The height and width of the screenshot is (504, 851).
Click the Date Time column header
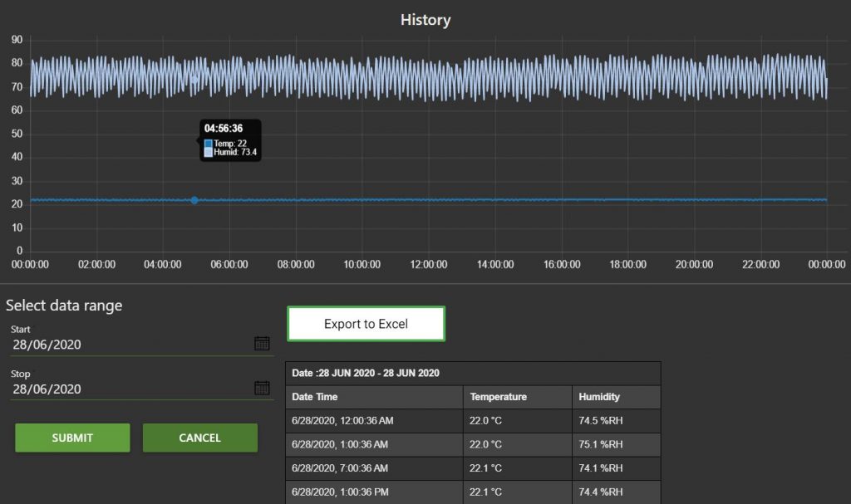374,397
